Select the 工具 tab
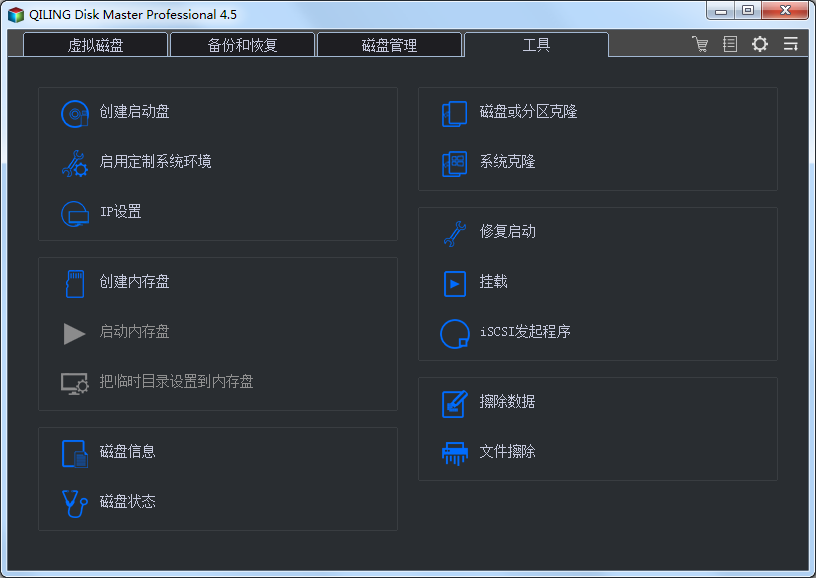Image resolution: width=816 pixels, height=578 pixels. 536,45
